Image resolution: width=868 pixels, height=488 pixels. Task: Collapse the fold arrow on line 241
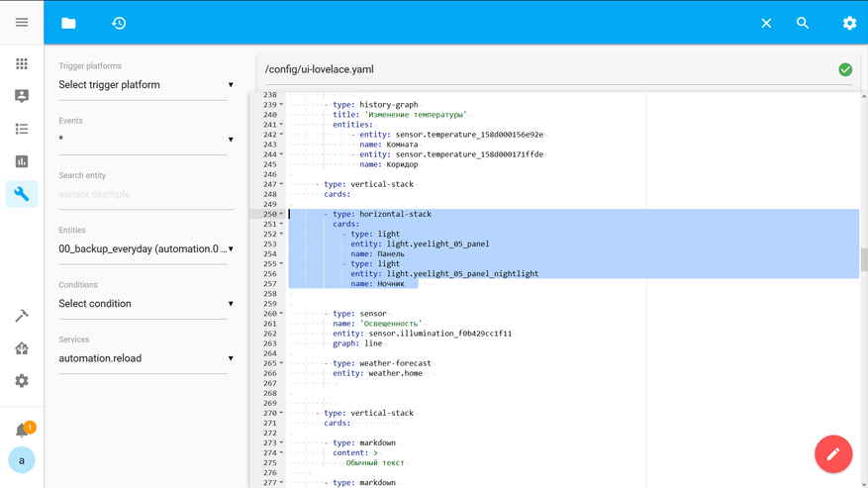281,125
